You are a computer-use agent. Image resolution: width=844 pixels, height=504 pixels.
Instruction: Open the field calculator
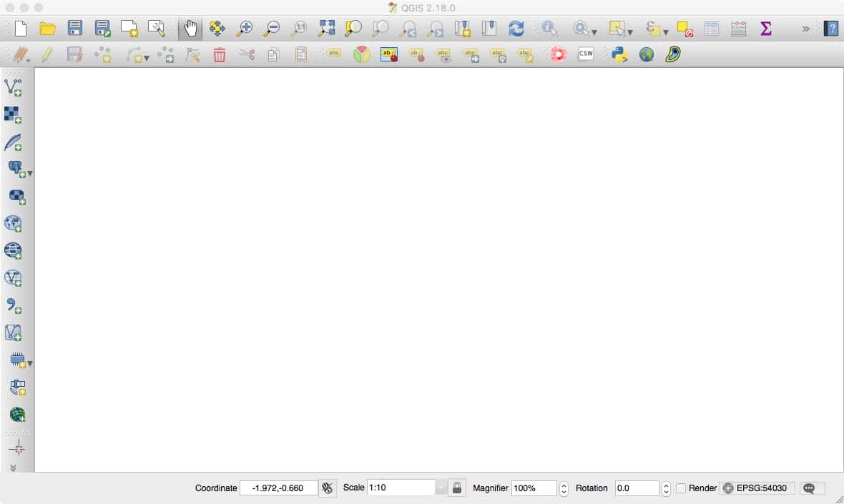pos(738,29)
